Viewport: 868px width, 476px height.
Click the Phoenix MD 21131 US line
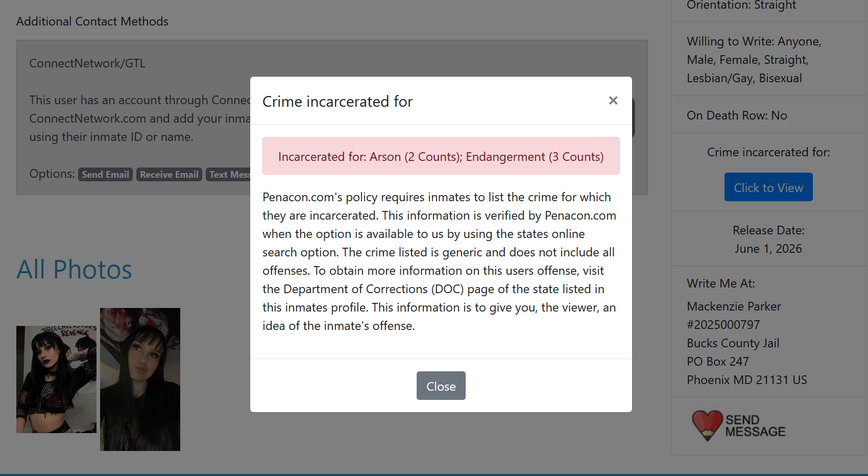click(747, 380)
